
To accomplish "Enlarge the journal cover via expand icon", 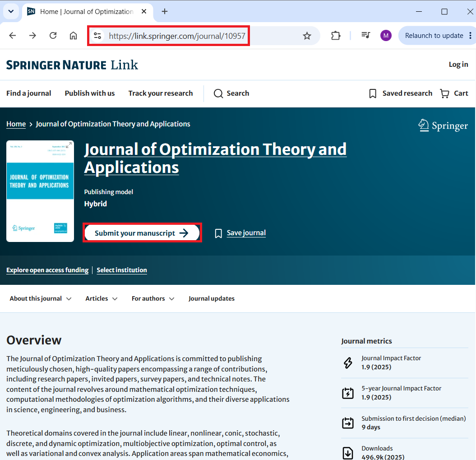I will tap(69, 145).
